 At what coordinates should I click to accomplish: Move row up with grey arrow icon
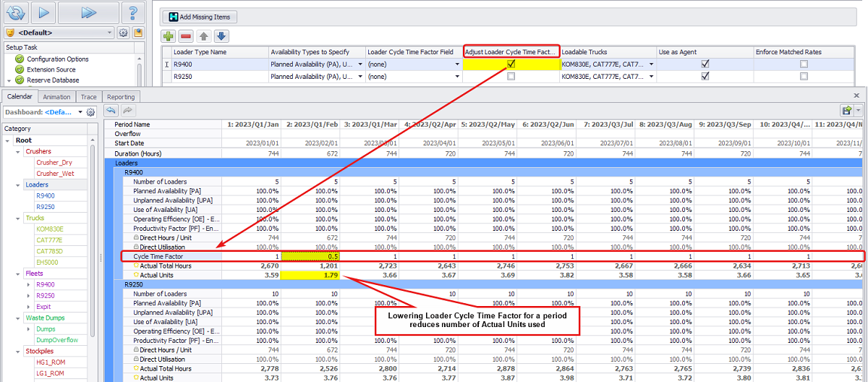[204, 35]
